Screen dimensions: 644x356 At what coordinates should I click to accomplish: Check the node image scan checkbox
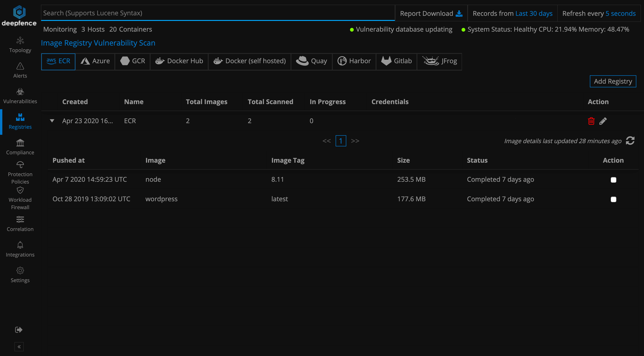click(613, 180)
